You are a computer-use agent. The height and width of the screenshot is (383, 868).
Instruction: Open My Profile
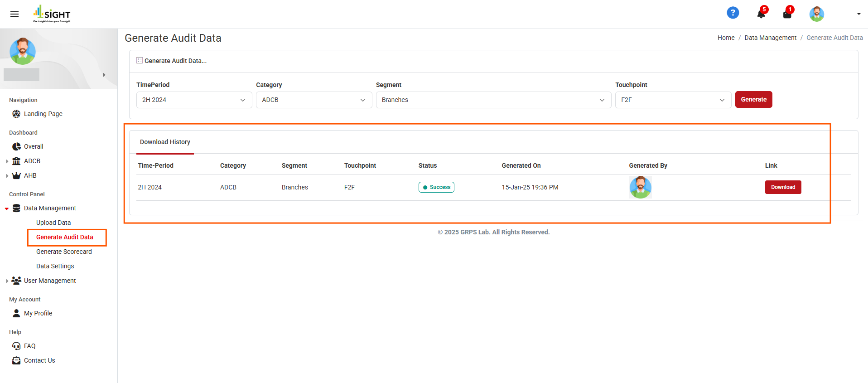[38, 313]
